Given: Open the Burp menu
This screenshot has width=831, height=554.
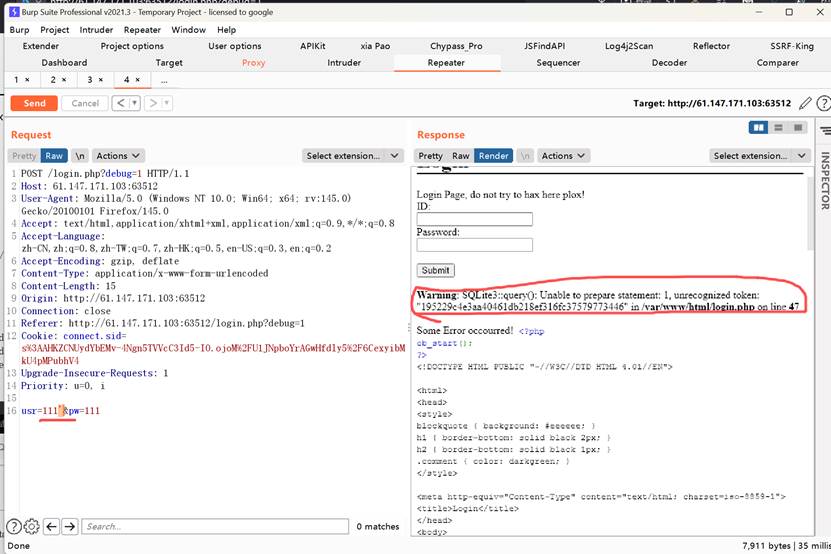Looking at the screenshot, I should pyautogui.click(x=20, y=30).
